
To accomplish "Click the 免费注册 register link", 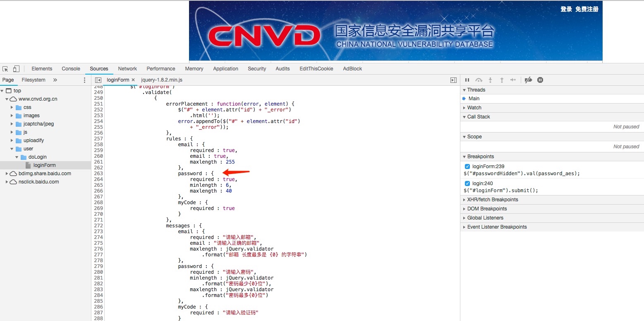I will point(587,9).
